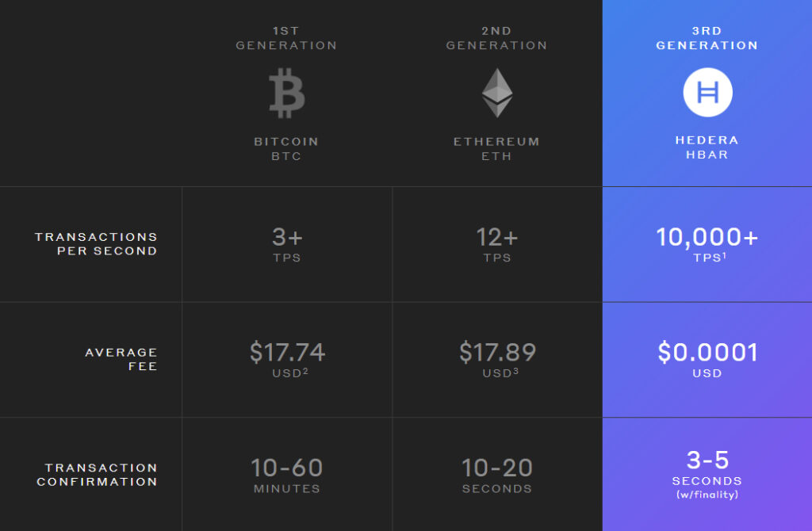
Task: Click the Hedera HBAR label
Action: (707, 147)
